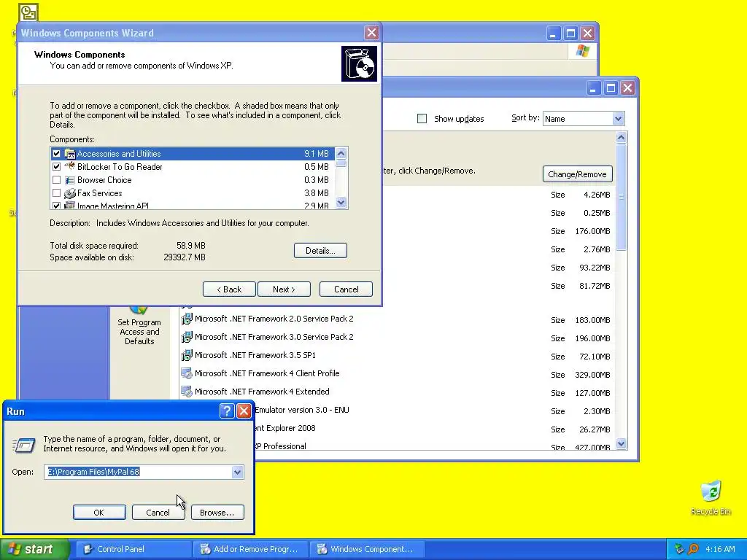This screenshot has height=560, width=747.
Task: Open the Sort by Name dropdown
Action: click(x=618, y=119)
